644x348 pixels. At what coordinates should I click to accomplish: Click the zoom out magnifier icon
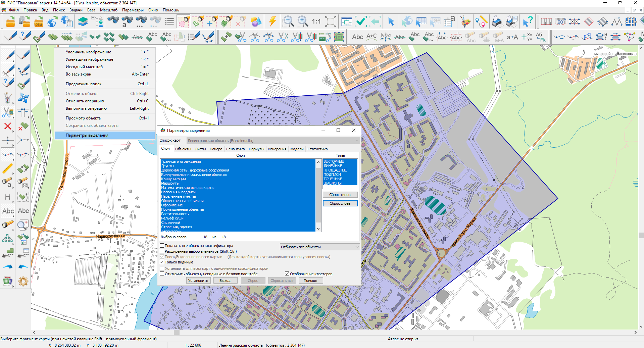(288, 22)
